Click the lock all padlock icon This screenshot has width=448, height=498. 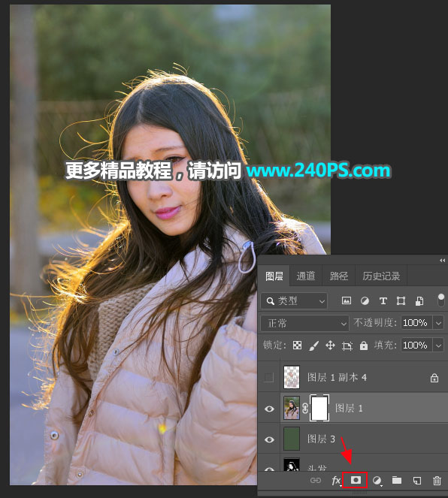(x=364, y=346)
